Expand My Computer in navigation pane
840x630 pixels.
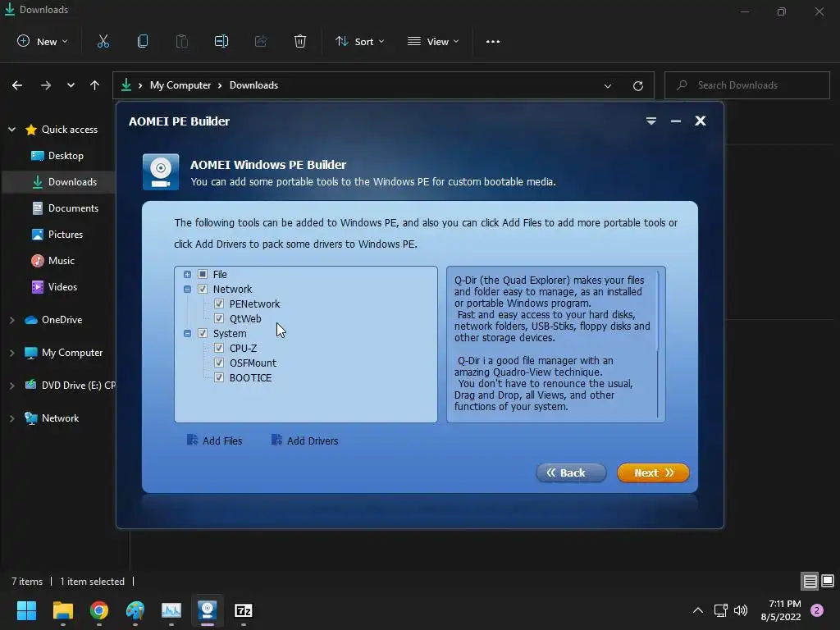[x=11, y=353]
